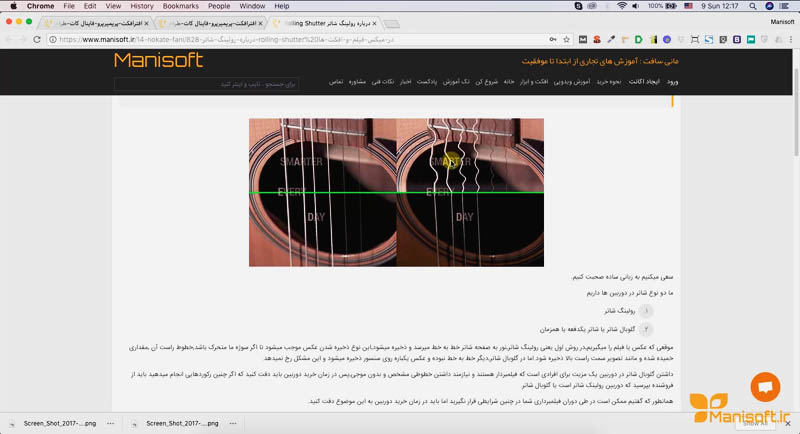Open the History menu

click(x=142, y=6)
